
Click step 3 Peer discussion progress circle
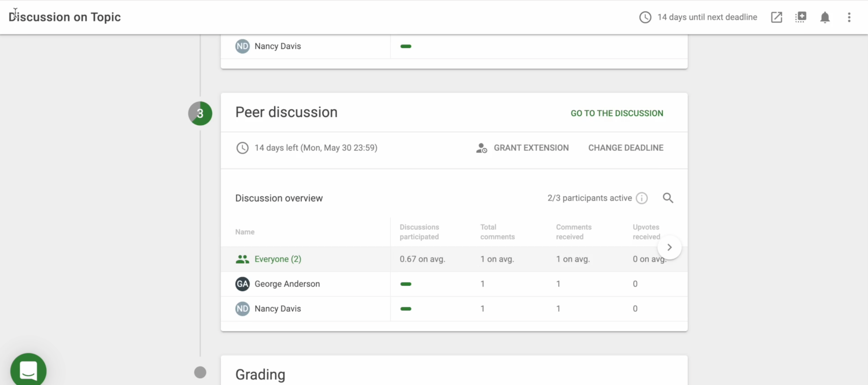pos(200,113)
